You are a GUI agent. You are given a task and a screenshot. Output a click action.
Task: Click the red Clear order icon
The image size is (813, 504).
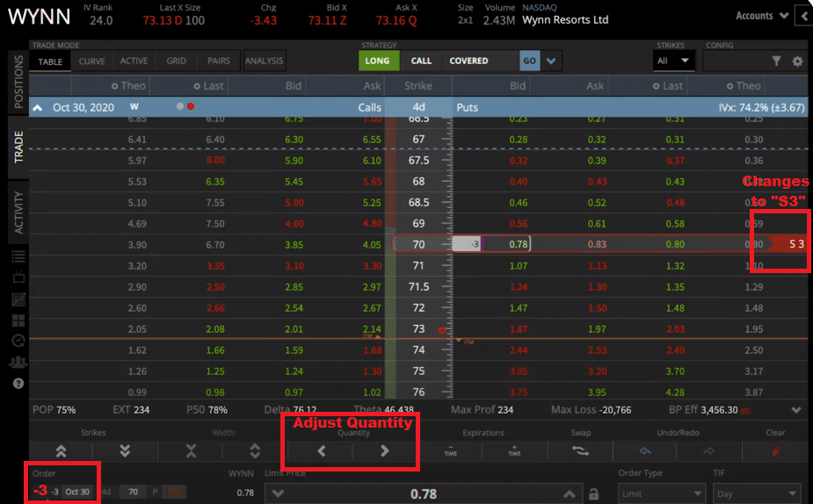[x=776, y=450]
